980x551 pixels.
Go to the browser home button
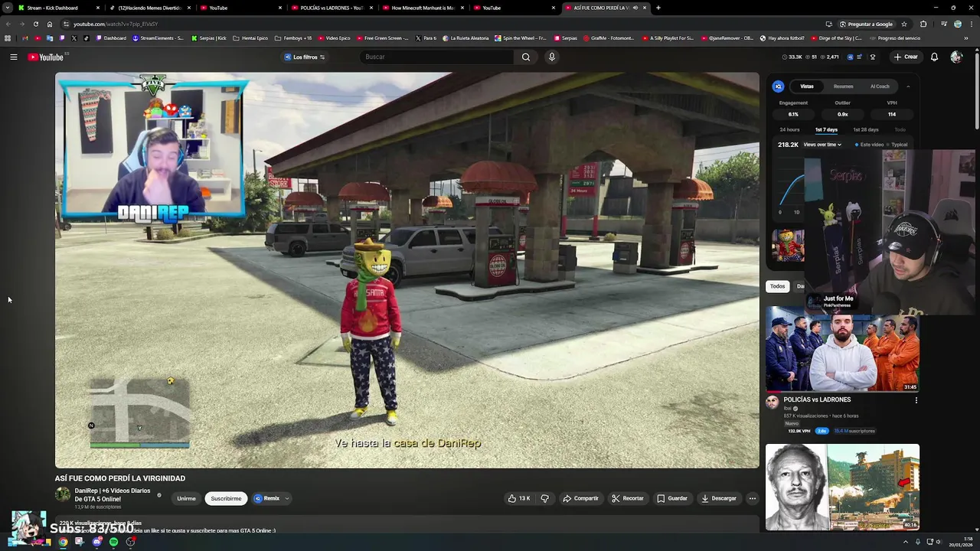pyautogui.click(x=49, y=24)
